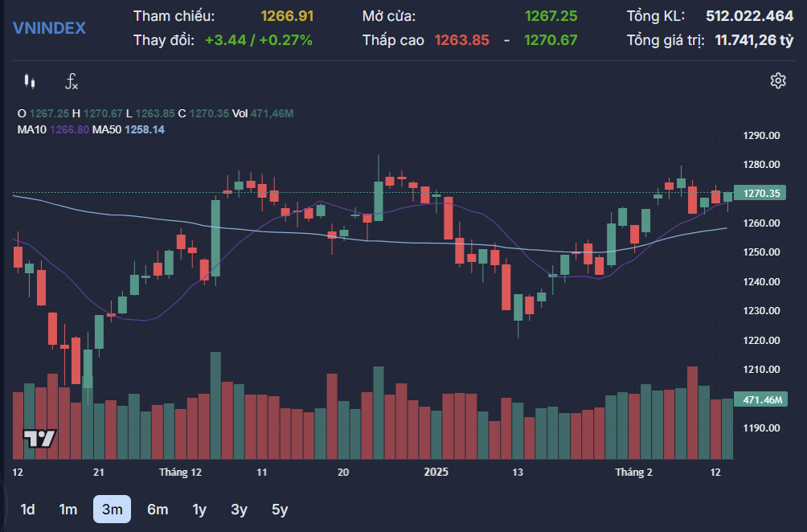Screen dimensions: 807x532
Task: Click the 13 date axis label
Action: point(518,473)
